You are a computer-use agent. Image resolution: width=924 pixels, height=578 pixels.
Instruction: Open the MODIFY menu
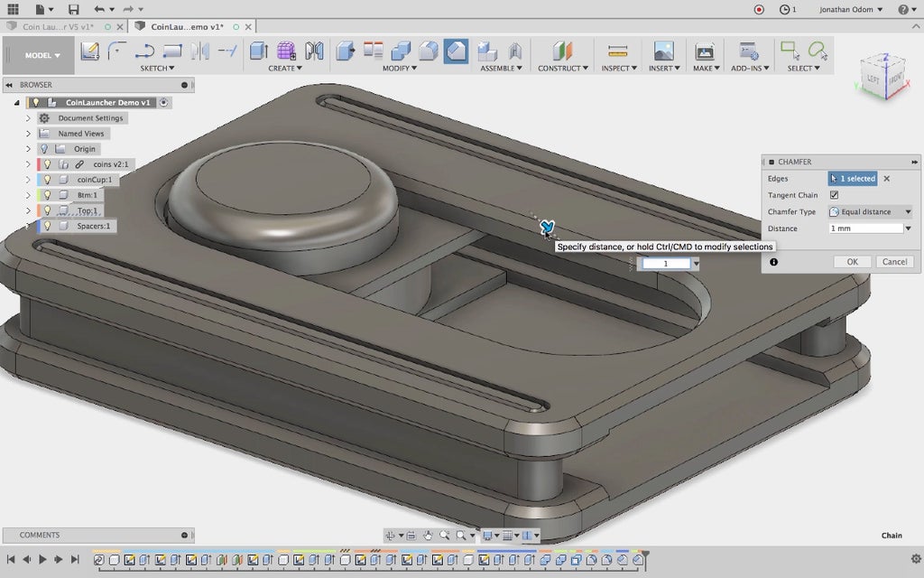point(400,69)
